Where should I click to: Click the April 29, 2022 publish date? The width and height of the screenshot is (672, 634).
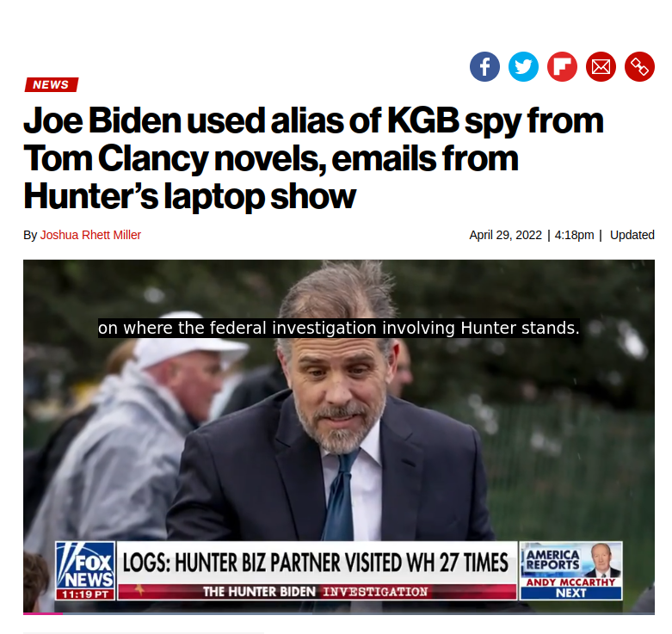[x=505, y=235]
